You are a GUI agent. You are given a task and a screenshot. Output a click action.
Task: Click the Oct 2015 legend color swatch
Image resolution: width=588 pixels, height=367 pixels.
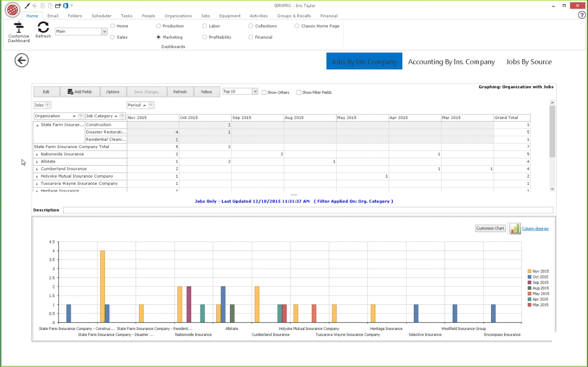529,277
